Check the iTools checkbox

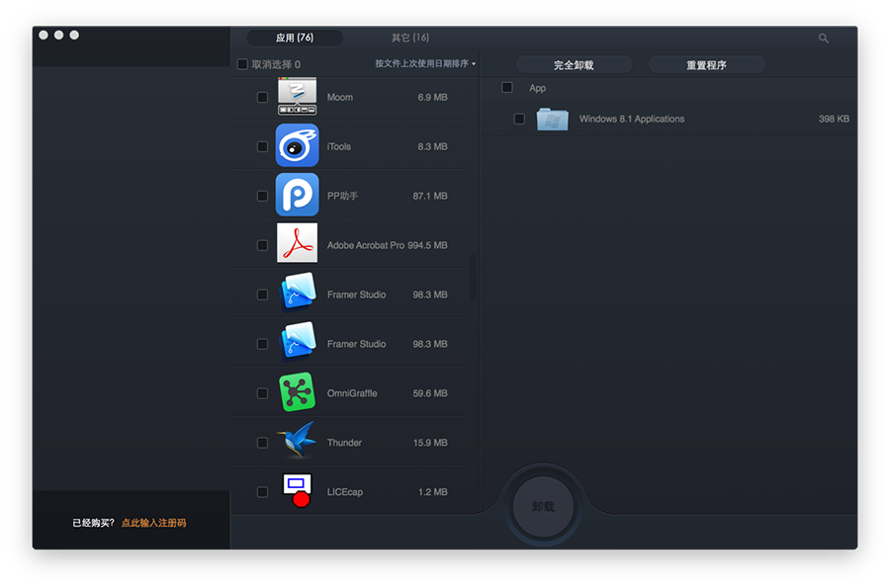click(262, 146)
